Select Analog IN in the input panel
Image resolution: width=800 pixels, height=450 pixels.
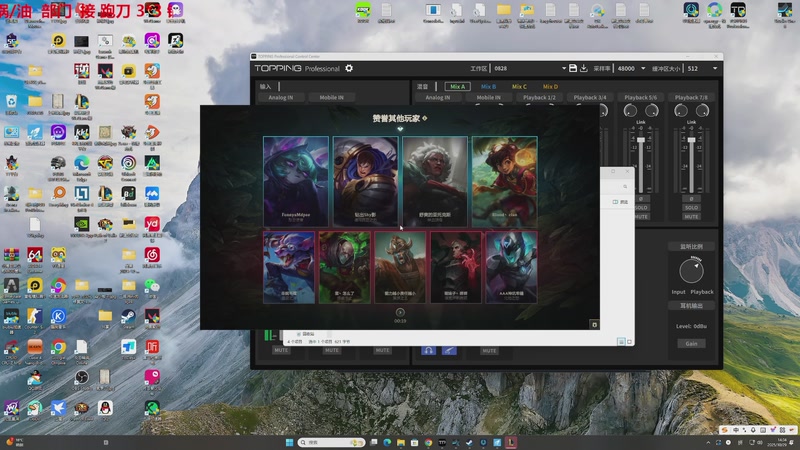pos(281,97)
